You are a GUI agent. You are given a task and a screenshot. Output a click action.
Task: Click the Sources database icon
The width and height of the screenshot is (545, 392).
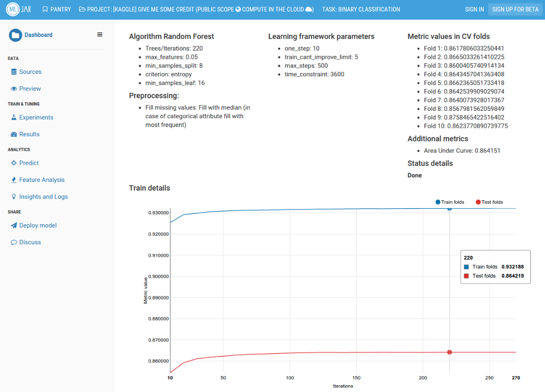(14, 72)
